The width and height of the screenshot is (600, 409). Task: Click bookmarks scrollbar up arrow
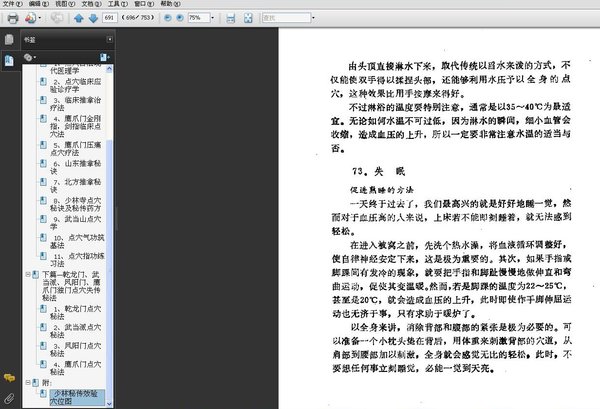109,69
